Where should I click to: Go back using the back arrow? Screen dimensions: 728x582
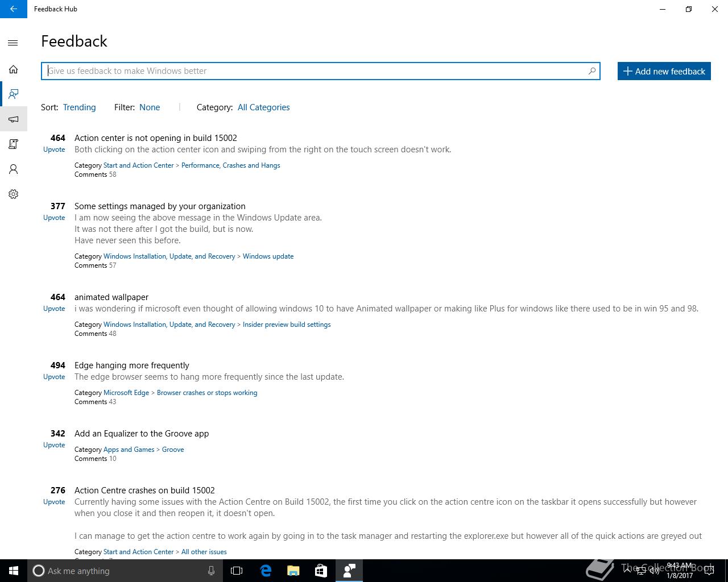[x=13, y=9]
